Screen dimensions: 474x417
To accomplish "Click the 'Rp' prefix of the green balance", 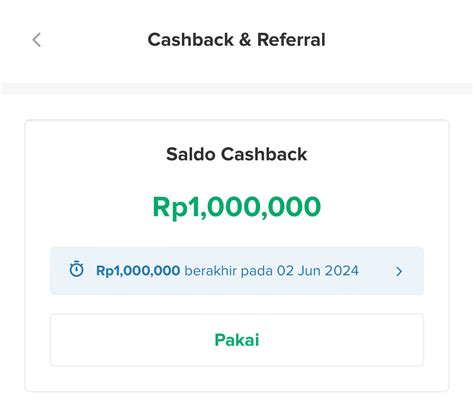I will tap(170, 208).
